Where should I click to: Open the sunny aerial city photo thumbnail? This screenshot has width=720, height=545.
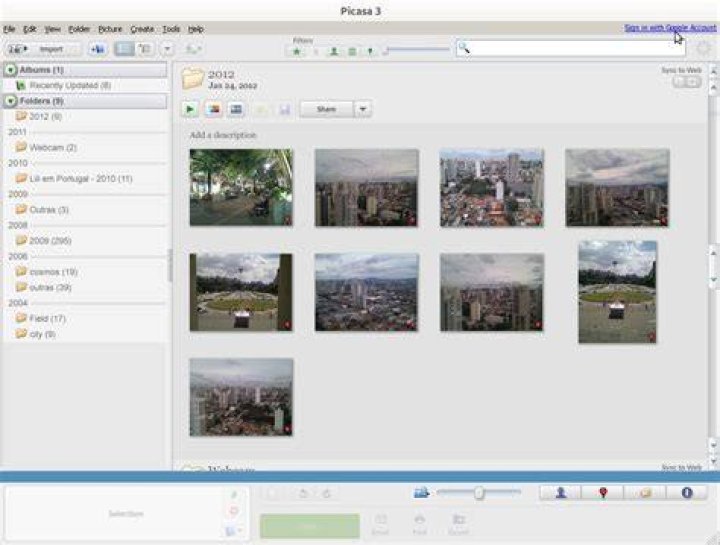pos(492,187)
